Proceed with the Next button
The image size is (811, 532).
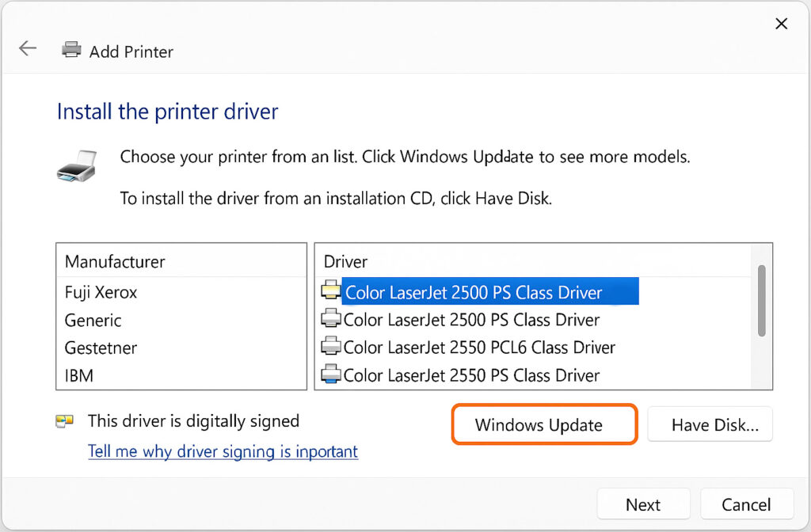point(643,504)
